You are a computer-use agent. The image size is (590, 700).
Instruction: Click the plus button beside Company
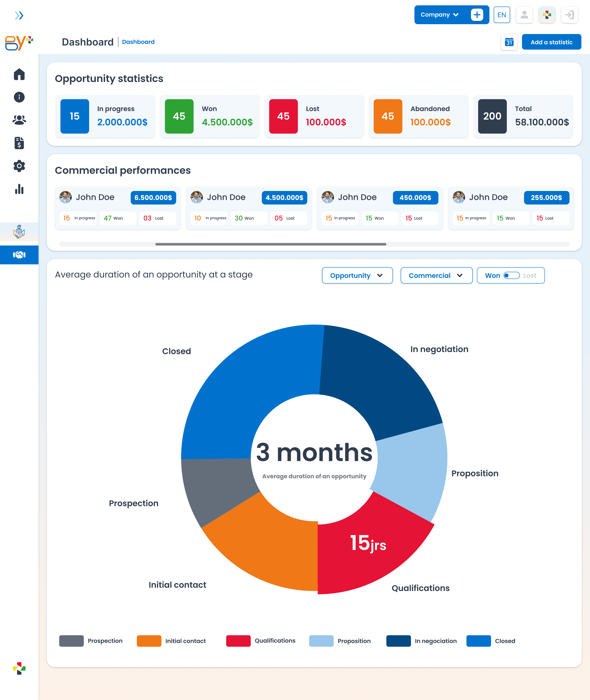click(x=477, y=15)
